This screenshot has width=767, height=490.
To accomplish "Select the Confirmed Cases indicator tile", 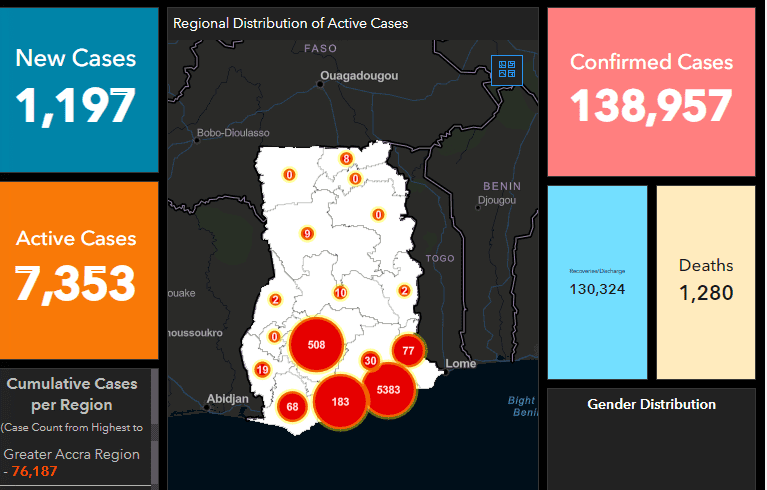I will click(x=651, y=91).
